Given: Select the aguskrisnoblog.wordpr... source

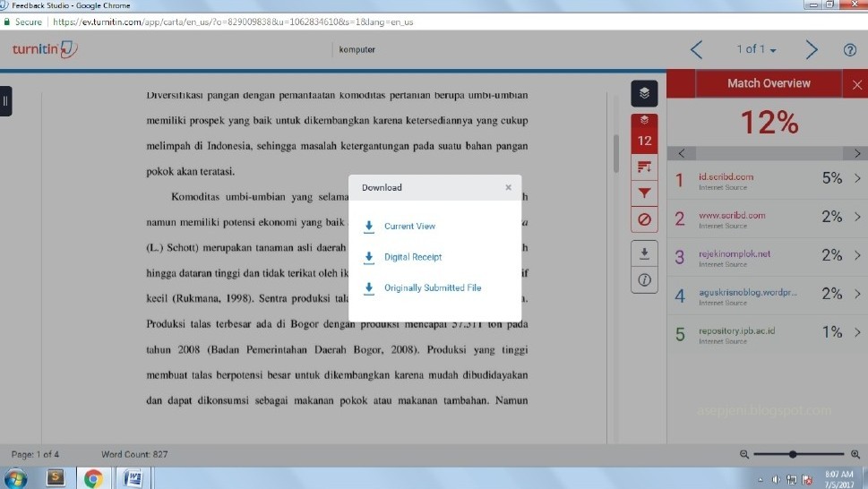Looking at the screenshot, I should pyautogui.click(x=748, y=292).
